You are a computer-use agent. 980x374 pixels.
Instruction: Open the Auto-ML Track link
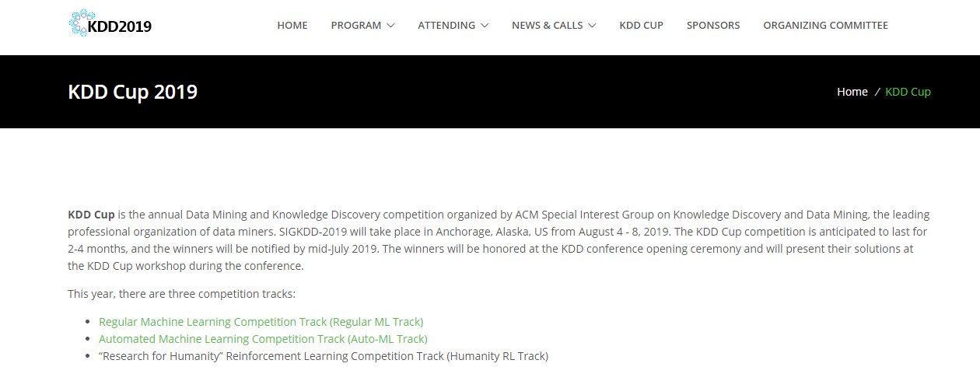click(x=263, y=339)
